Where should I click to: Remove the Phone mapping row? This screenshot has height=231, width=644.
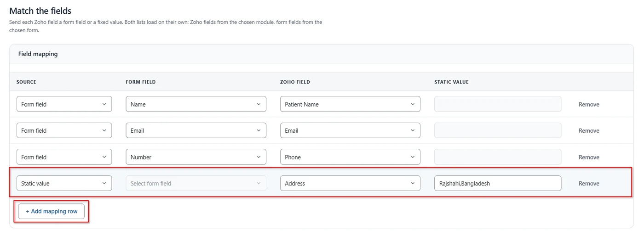pos(589,157)
